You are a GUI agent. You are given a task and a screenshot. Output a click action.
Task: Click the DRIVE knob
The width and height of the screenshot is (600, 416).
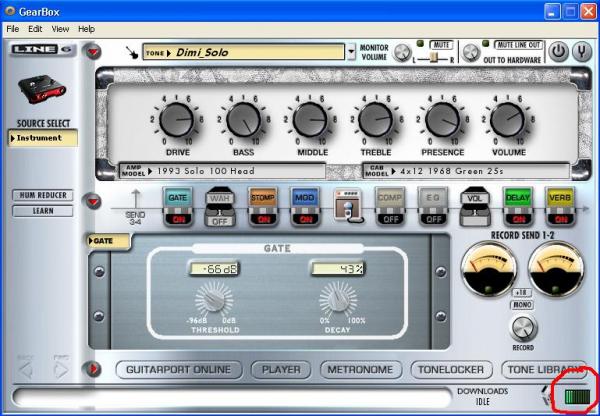pos(176,120)
